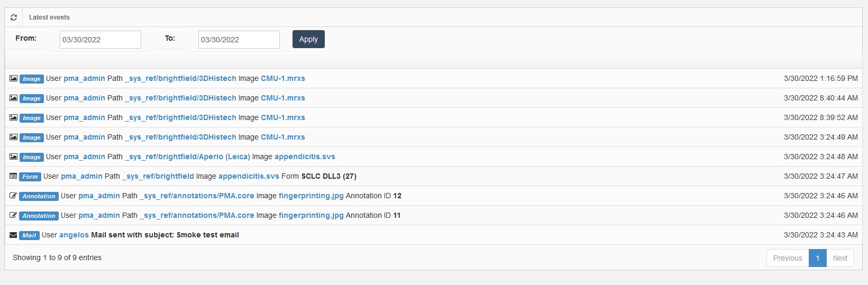Image resolution: width=868 pixels, height=285 pixels.
Task: Click the blue Form badge label
Action: point(30,177)
